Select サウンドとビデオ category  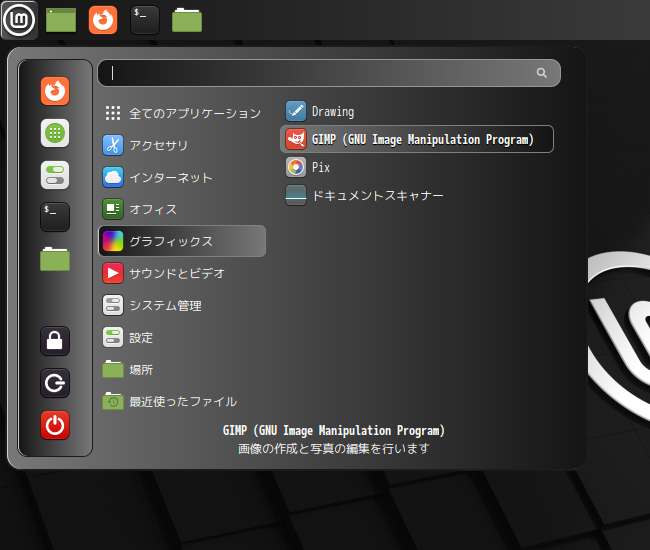coord(182,273)
